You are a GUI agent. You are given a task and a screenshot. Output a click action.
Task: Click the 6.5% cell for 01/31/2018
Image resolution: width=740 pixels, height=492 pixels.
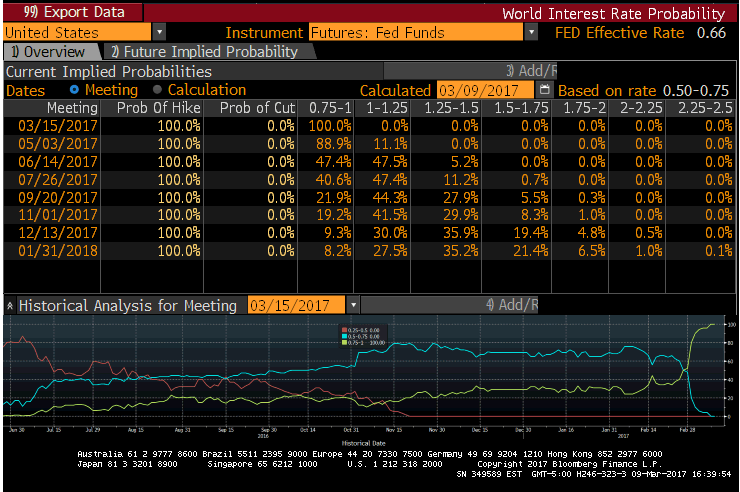(592, 251)
